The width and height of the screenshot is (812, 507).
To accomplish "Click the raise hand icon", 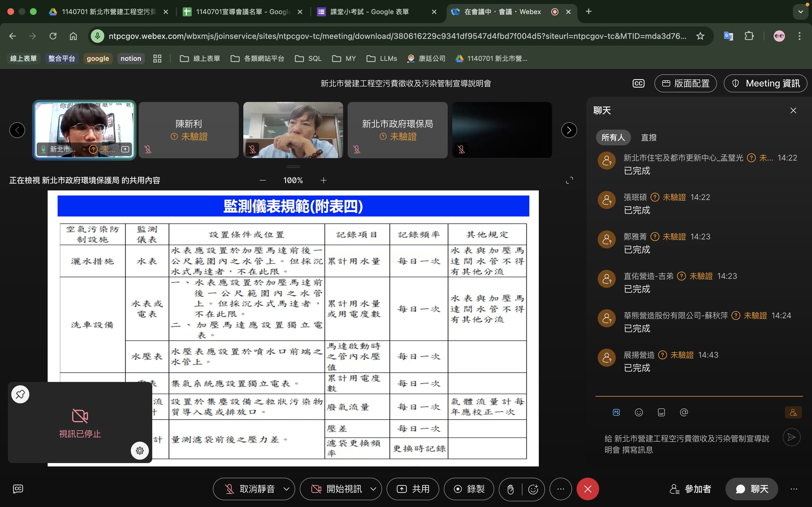I will (510, 489).
